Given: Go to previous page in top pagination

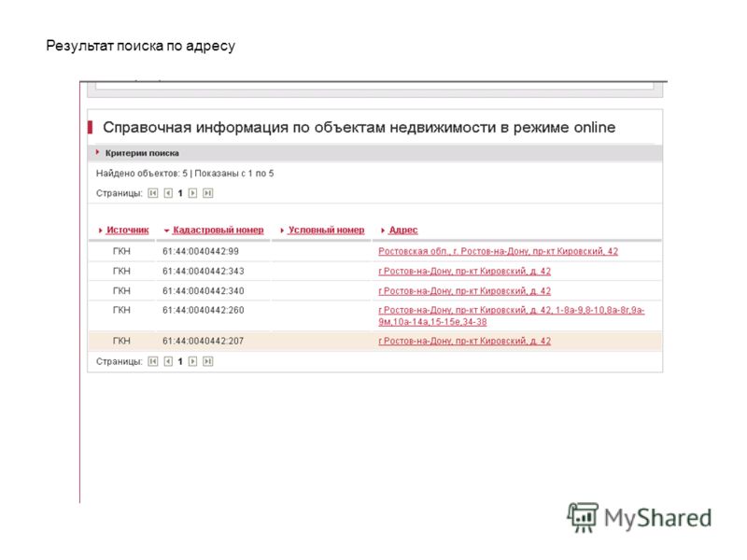Looking at the screenshot, I should tap(168, 193).
